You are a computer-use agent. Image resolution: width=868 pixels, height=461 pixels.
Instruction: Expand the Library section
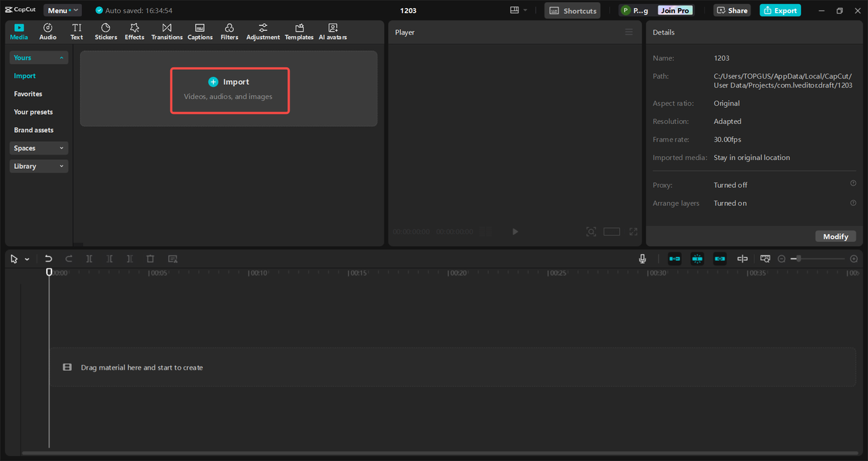(39, 166)
